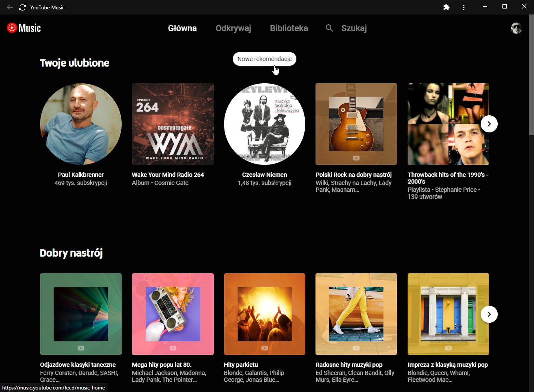Viewport: 534px width, 392px height.
Task: Open the account profile avatar
Action: (516, 28)
